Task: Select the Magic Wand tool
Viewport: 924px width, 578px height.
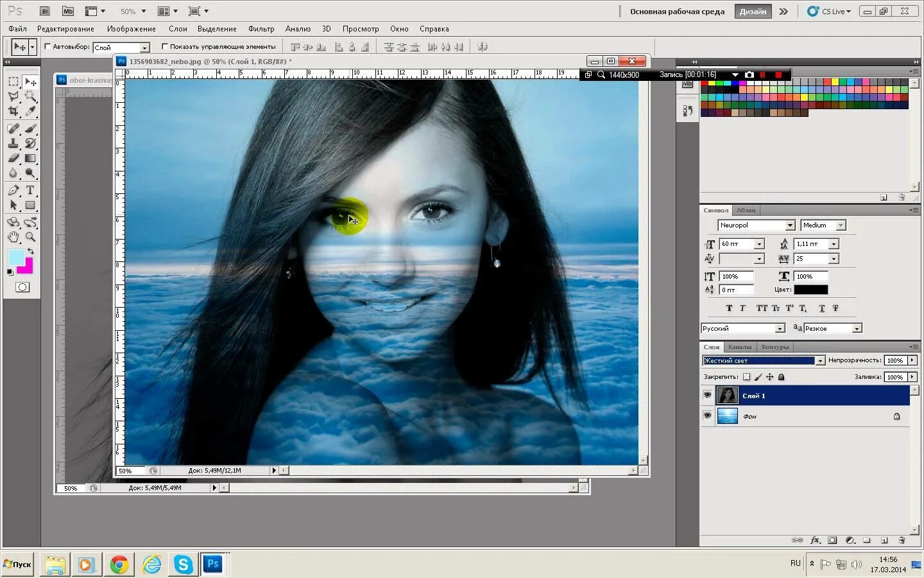Action: point(30,96)
